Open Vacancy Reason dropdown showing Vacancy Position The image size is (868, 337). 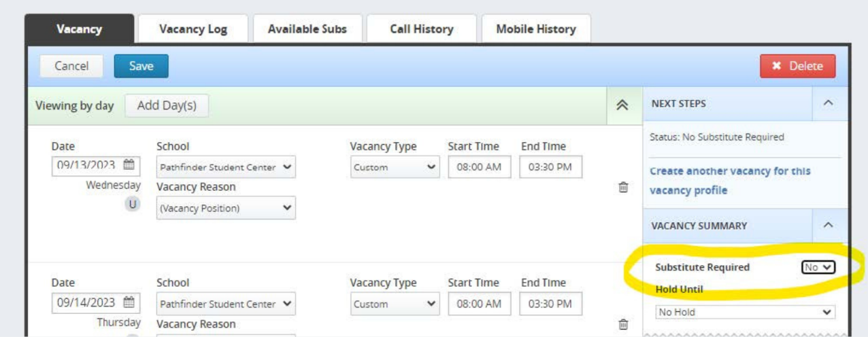coord(226,209)
